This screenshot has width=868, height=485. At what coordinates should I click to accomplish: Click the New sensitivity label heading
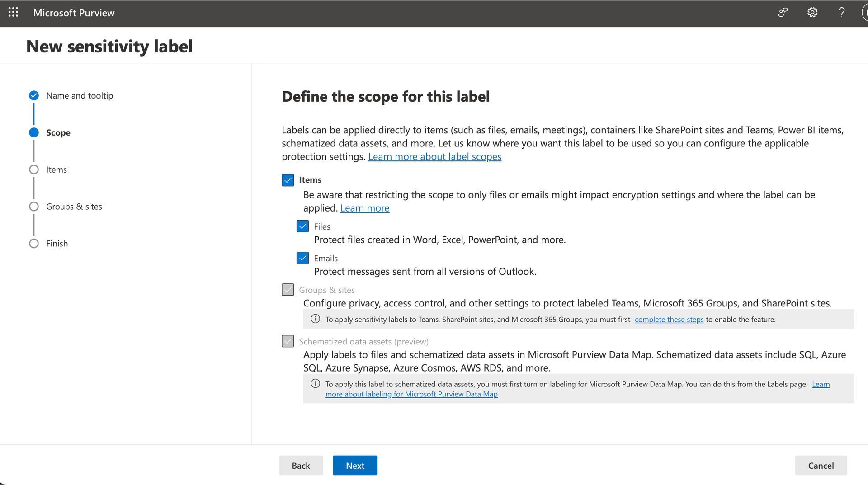pos(109,46)
